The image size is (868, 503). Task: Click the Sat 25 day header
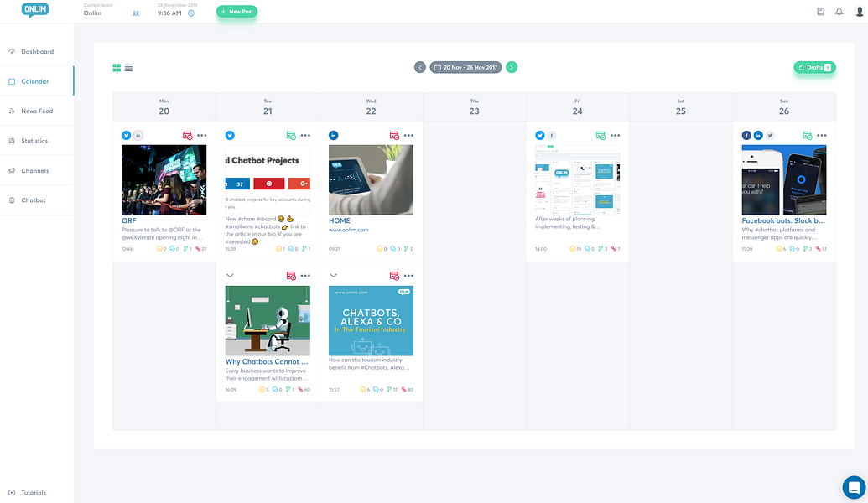coord(681,106)
